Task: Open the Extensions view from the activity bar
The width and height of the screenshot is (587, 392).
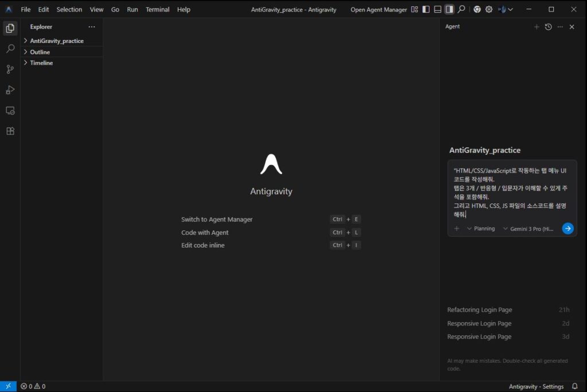Action: [9, 131]
